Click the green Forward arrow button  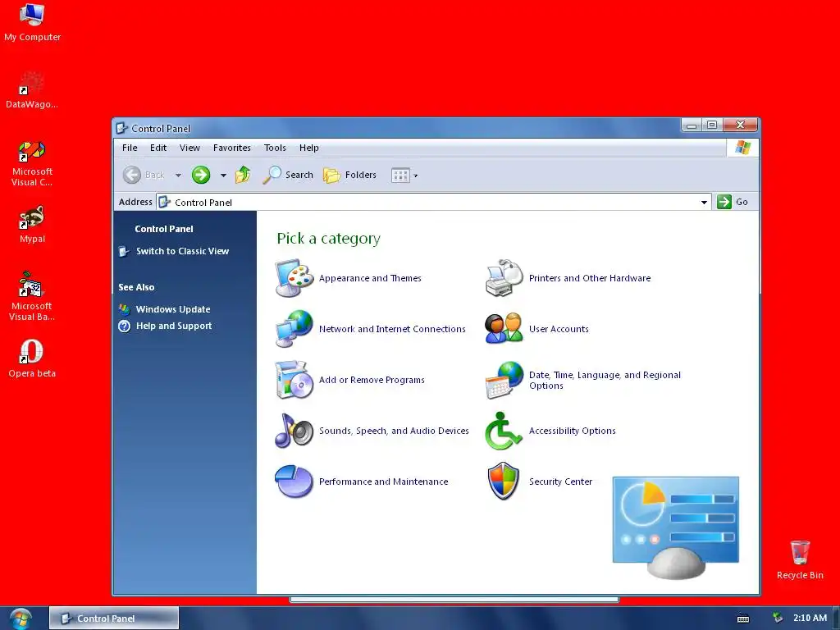coord(201,175)
